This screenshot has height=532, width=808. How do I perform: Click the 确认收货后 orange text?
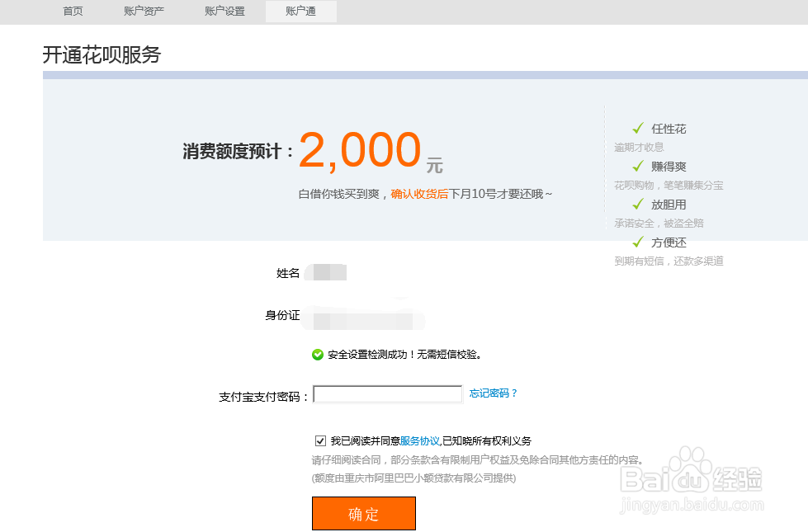pyautogui.click(x=419, y=194)
